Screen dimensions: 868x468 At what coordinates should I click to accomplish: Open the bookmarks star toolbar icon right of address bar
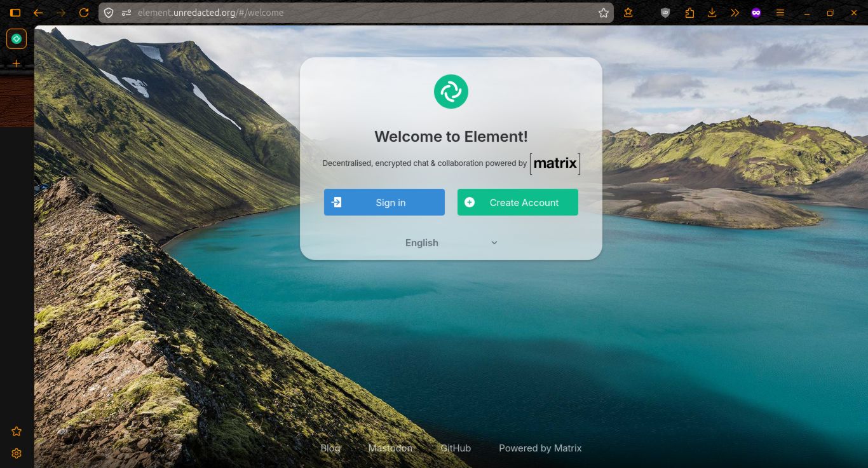tap(628, 13)
